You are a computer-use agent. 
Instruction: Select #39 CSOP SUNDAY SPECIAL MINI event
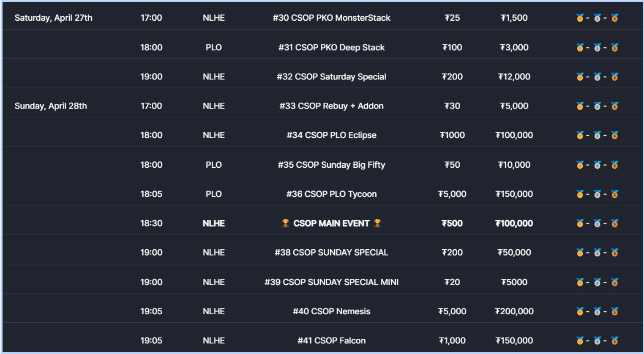(331, 282)
